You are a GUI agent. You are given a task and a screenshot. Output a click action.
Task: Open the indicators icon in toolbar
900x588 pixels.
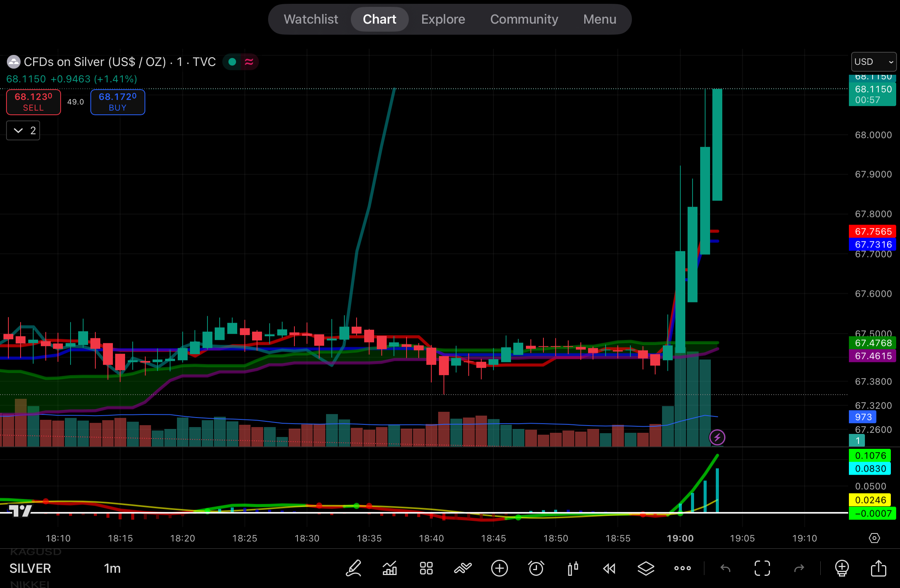coord(389,568)
